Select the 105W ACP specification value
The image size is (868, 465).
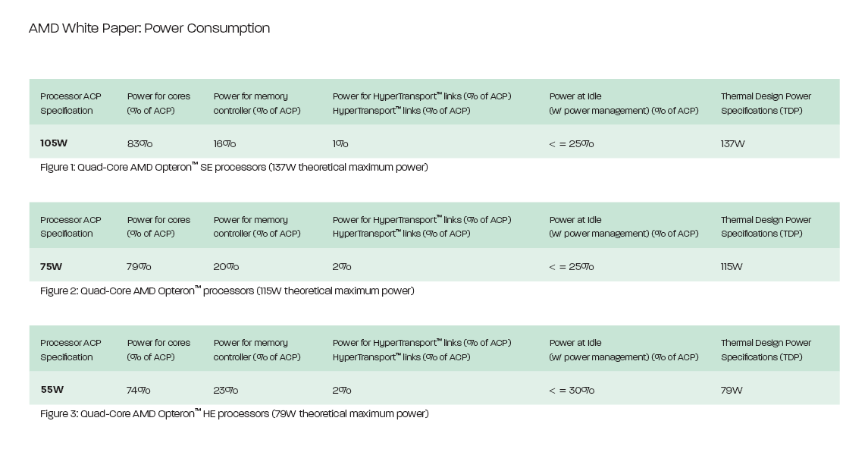(54, 143)
